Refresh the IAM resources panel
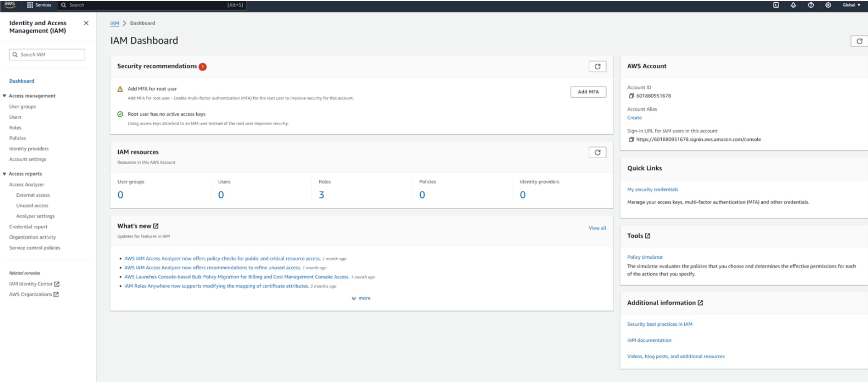Screen dimensions: 868x382 597,152
